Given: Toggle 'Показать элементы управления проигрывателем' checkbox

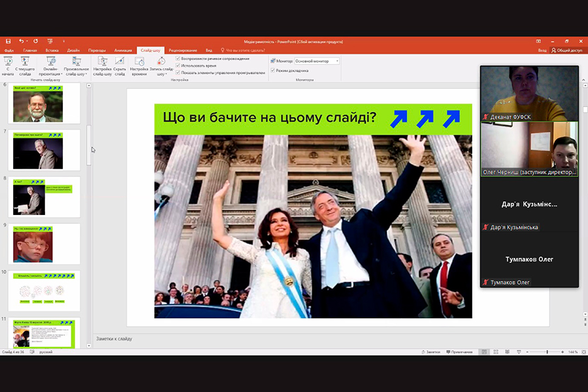Looking at the screenshot, I should [178, 73].
